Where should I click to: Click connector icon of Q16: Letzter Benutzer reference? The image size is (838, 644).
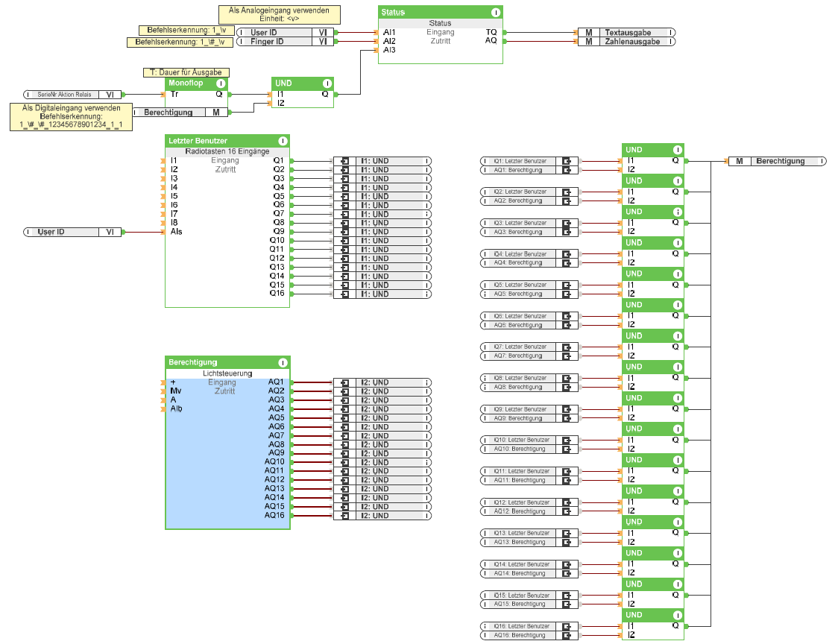point(567,626)
